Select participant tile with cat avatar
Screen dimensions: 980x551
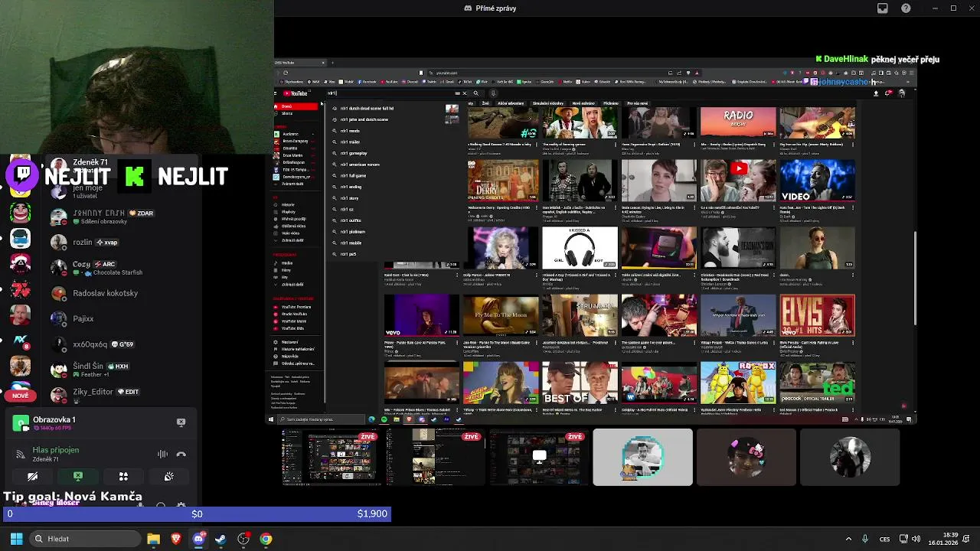[642, 457]
